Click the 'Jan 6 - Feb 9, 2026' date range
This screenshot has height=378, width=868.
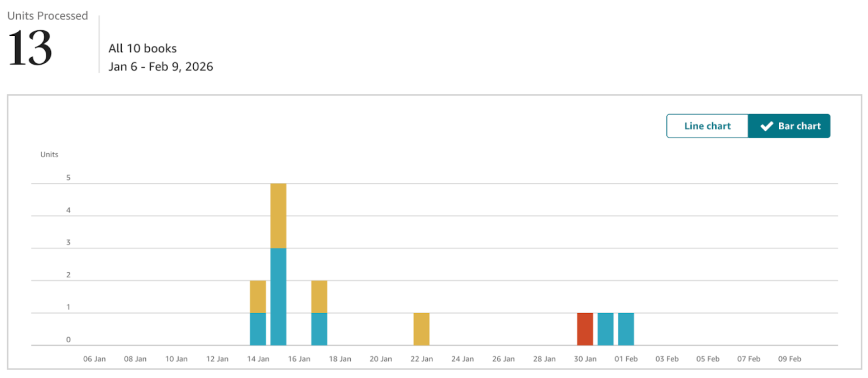161,67
